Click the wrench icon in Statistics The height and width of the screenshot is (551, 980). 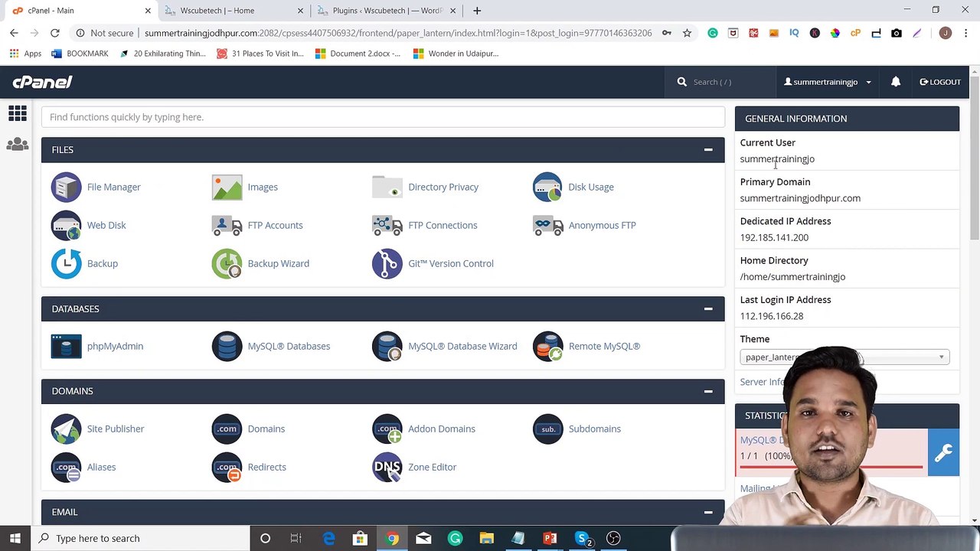943,453
